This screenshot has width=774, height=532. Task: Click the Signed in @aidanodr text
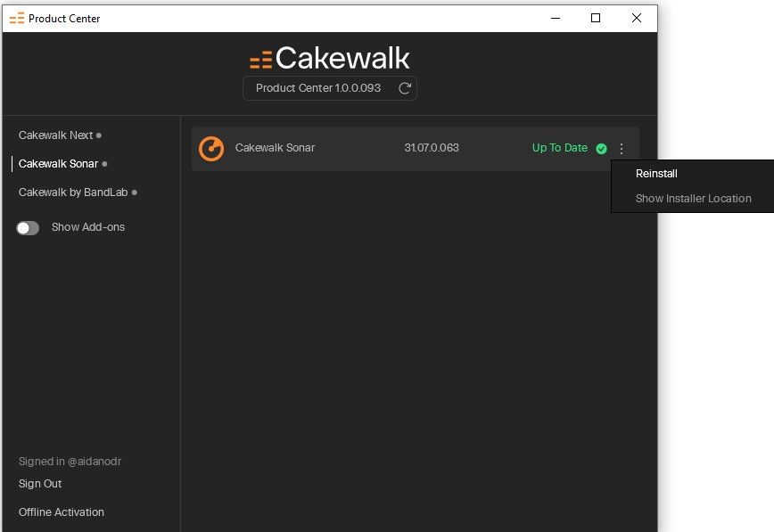(x=70, y=462)
